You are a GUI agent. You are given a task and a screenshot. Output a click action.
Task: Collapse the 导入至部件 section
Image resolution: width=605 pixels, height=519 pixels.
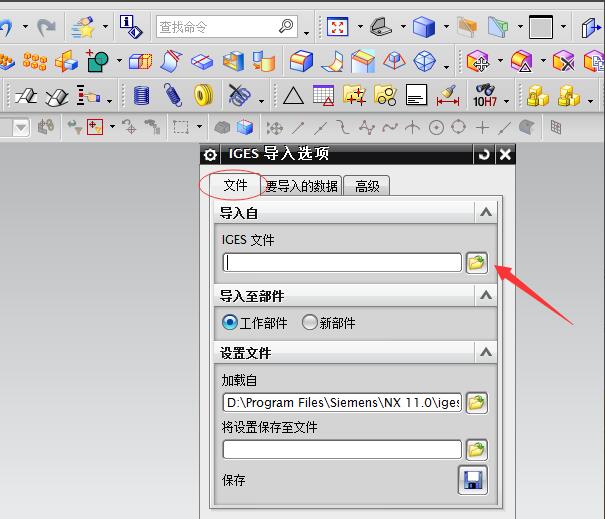[486, 296]
